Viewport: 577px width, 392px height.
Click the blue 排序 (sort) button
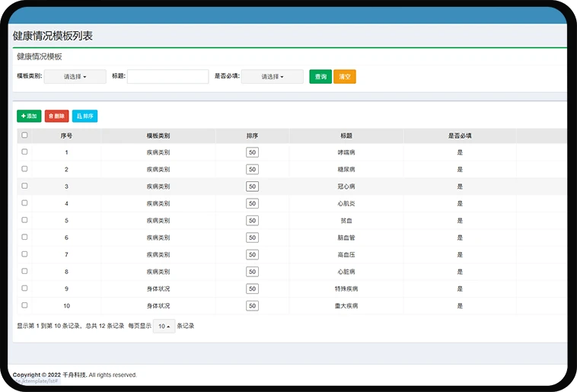(x=84, y=116)
